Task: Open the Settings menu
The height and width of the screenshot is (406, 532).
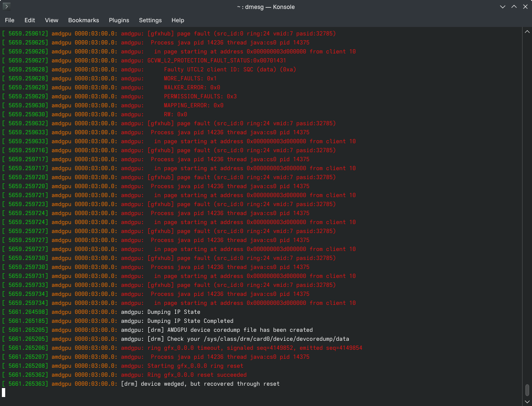Action: pos(150,20)
